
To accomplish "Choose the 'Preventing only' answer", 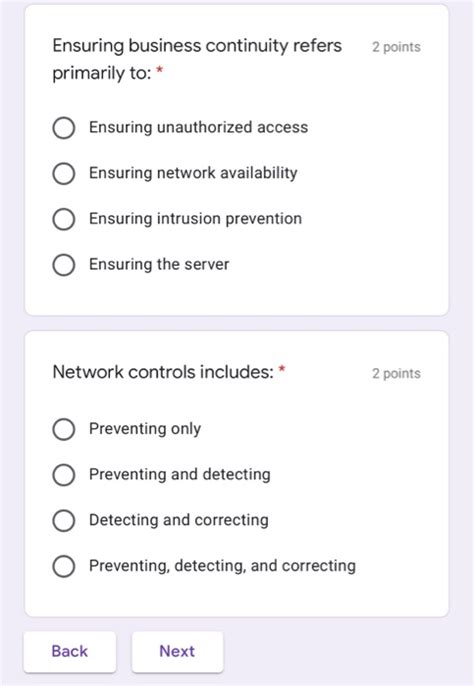I will click(64, 429).
